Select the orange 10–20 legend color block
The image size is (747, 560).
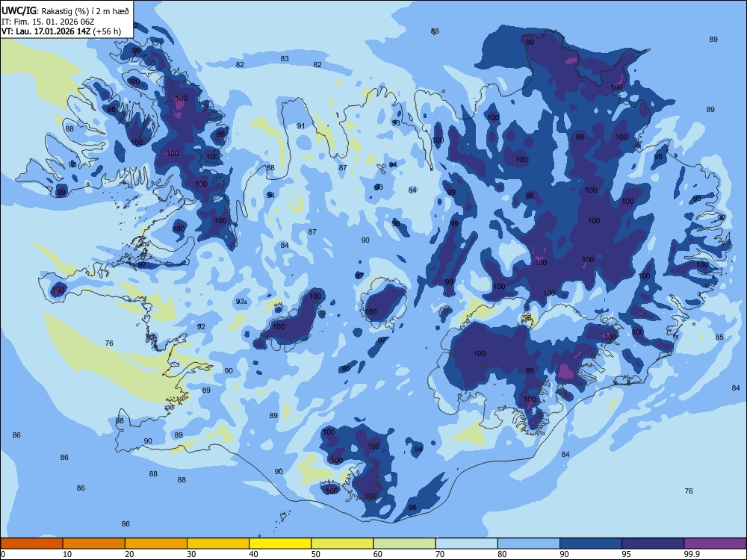(x=94, y=544)
